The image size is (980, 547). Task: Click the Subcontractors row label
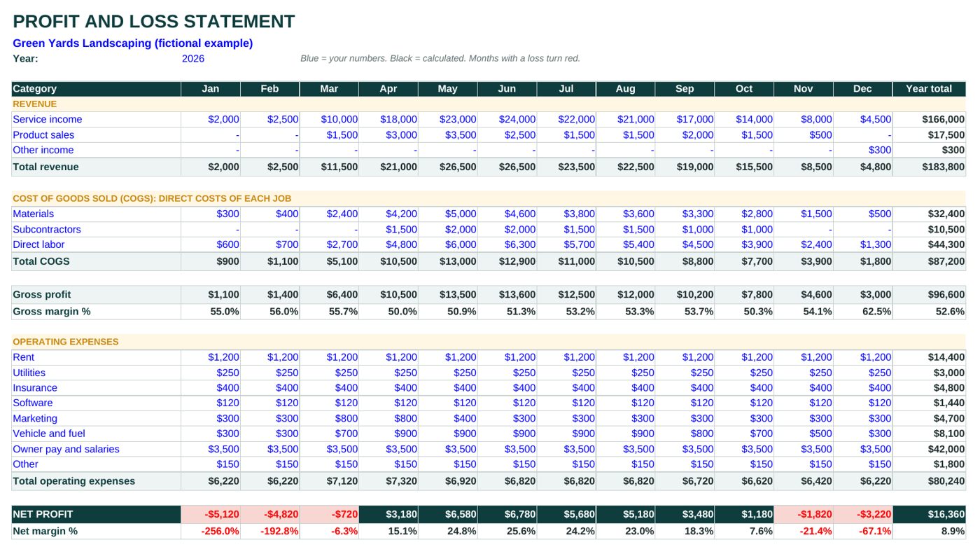(47, 230)
